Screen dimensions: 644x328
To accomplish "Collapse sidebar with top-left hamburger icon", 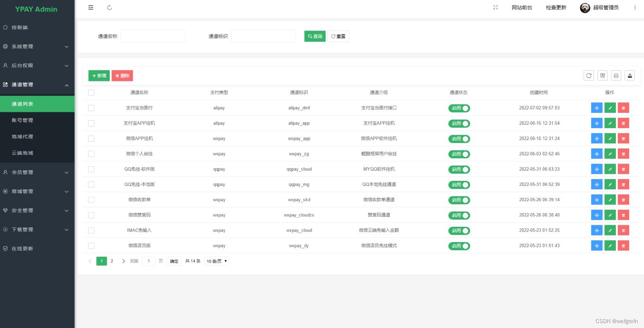I will [x=91, y=7].
